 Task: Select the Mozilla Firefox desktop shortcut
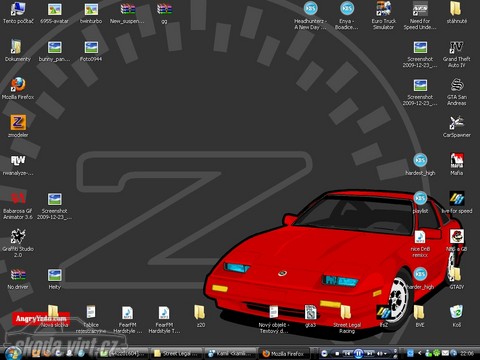(18, 89)
